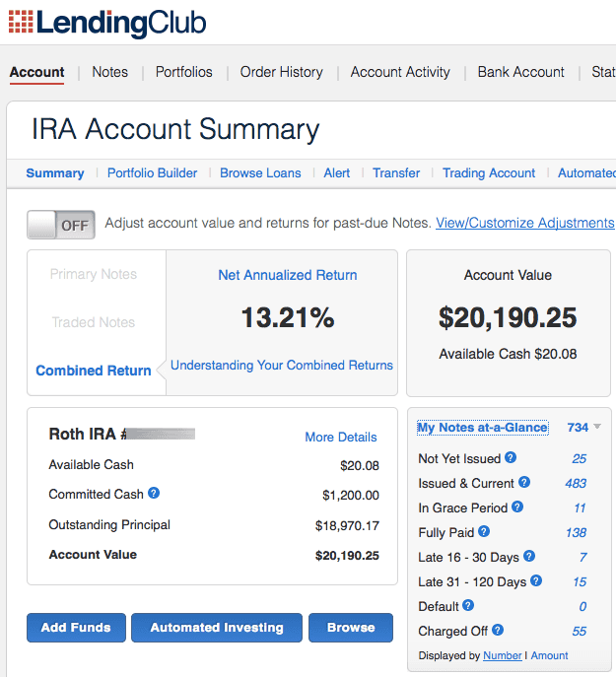The height and width of the screenshot is (677, 616).
Task: Go to Browse Loans sub-tab
Action: tap(260, 173)
